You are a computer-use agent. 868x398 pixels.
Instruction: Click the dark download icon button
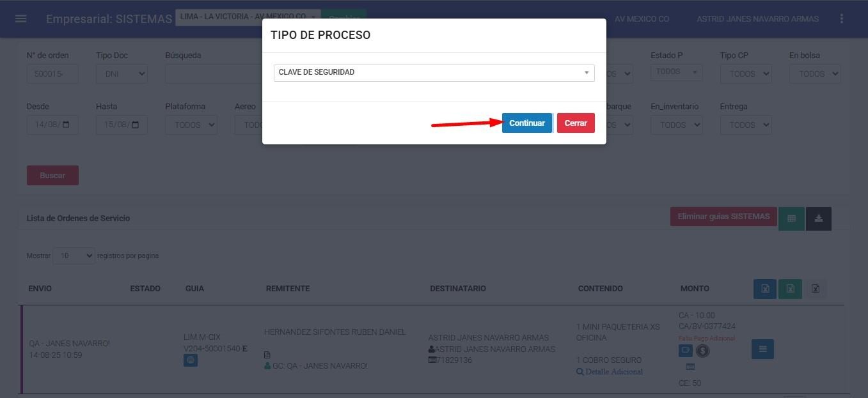(x=819, y=218)
